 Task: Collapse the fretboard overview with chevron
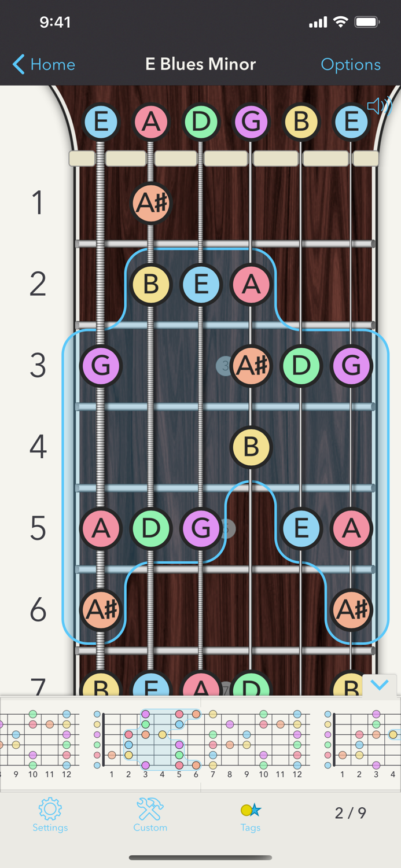point(380,685)
